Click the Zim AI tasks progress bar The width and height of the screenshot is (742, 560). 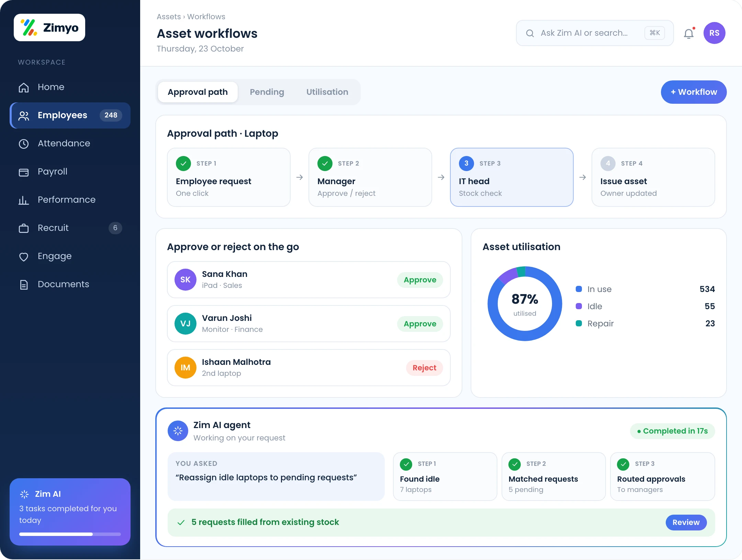tap(70, 534)
